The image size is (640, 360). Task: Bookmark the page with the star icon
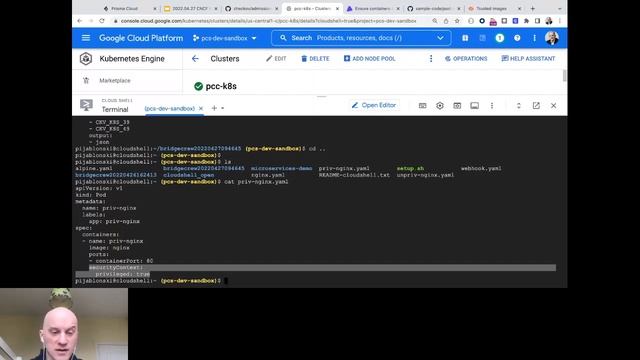click(457, 21)
